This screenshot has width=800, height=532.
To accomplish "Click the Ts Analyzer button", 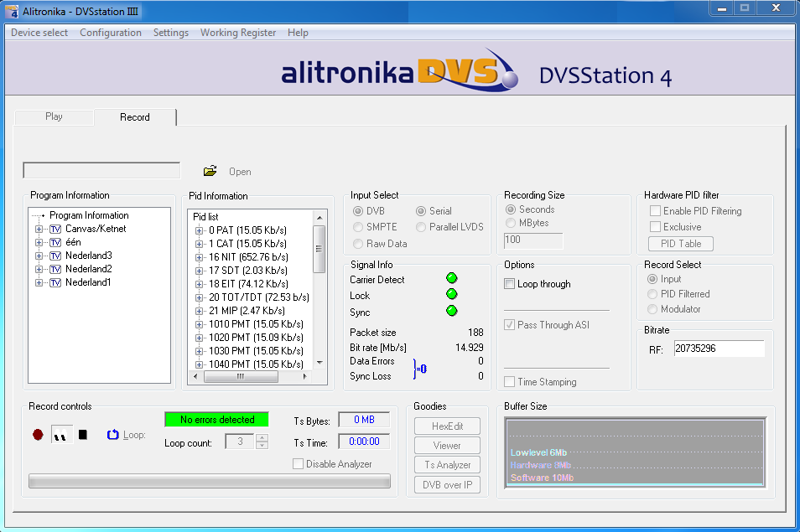I will [447, 465].
